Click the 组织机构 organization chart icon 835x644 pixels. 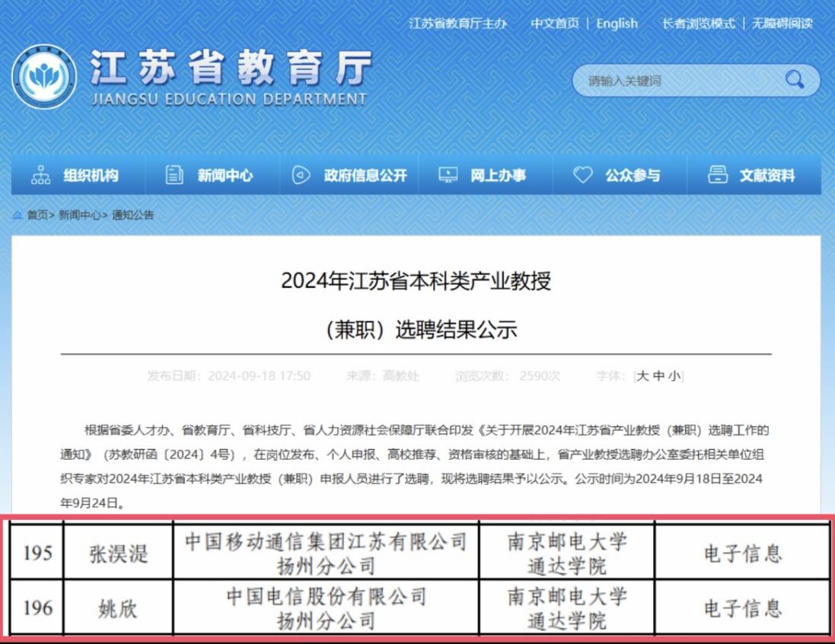40,175
